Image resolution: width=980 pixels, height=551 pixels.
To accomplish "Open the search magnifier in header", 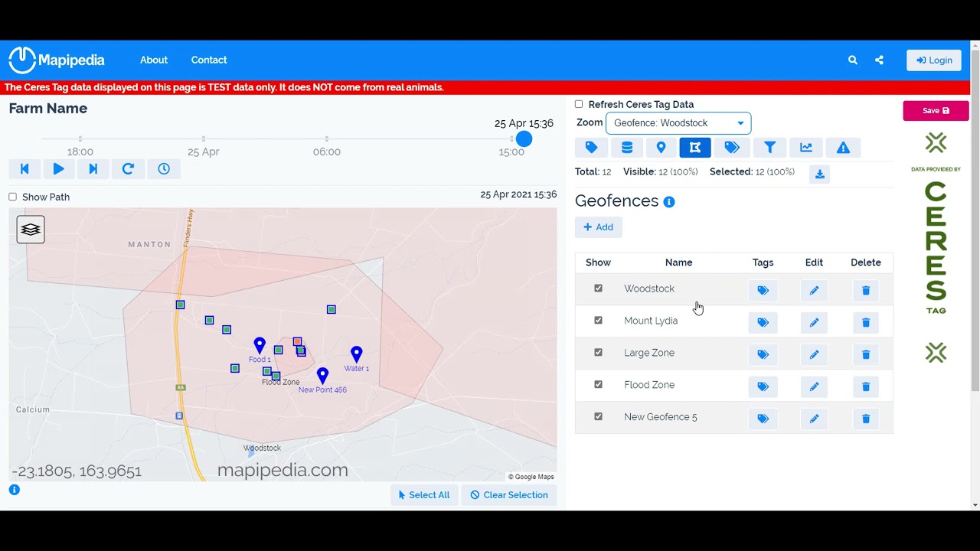I will coord(853,60).
